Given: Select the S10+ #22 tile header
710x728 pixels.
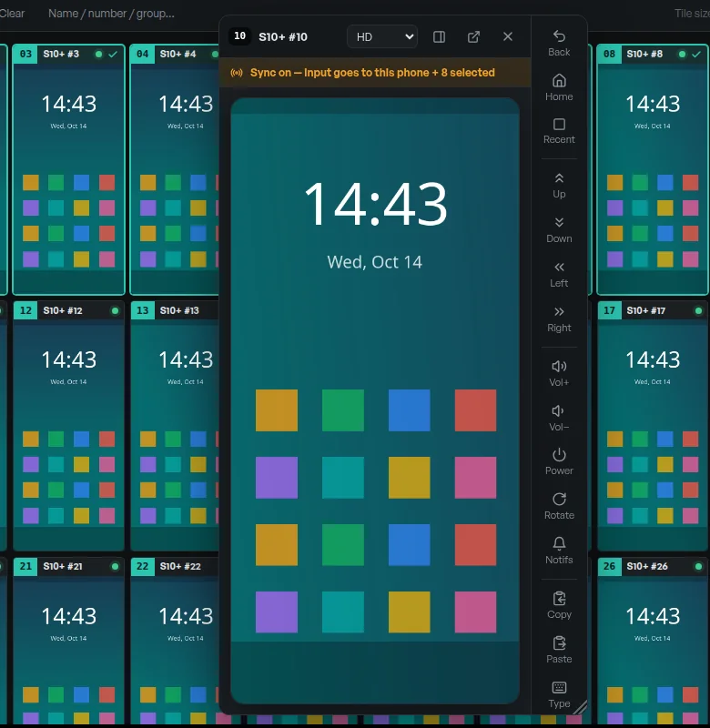Looking at the screenshot, I should coord(175,566).
